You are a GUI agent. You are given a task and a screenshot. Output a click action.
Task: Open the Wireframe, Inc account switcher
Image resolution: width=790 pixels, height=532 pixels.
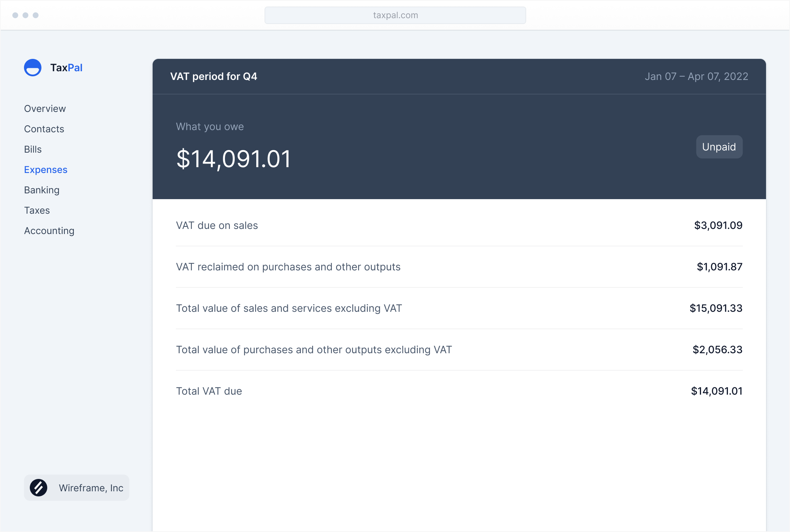pos(76,488)
